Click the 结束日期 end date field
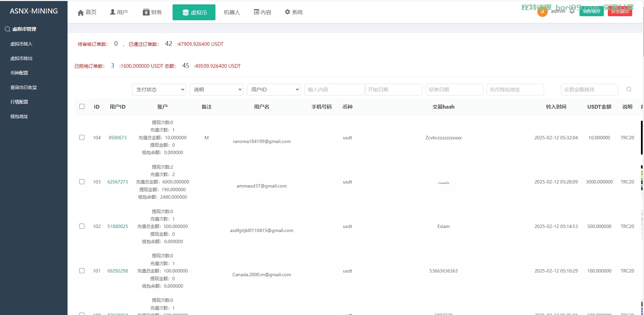 tap(455, 89)
